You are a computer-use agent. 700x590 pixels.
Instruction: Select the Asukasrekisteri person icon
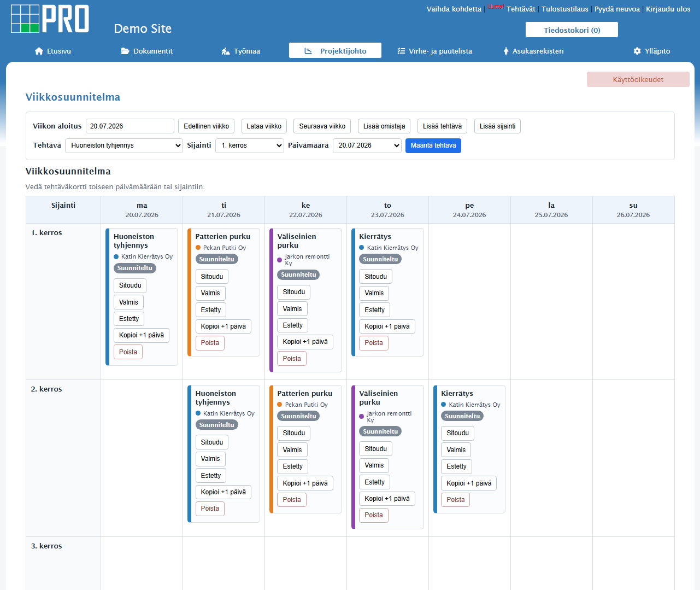506,51
